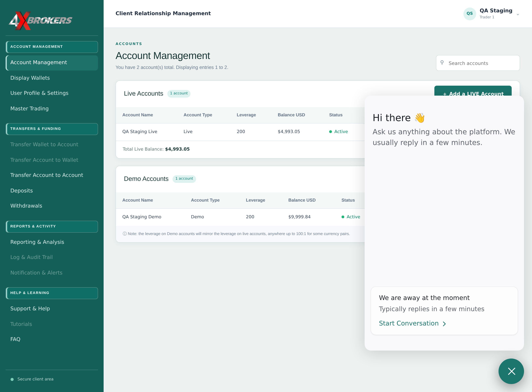
Task: Click the 4X Brokers logo
Action: click(40, 21)
